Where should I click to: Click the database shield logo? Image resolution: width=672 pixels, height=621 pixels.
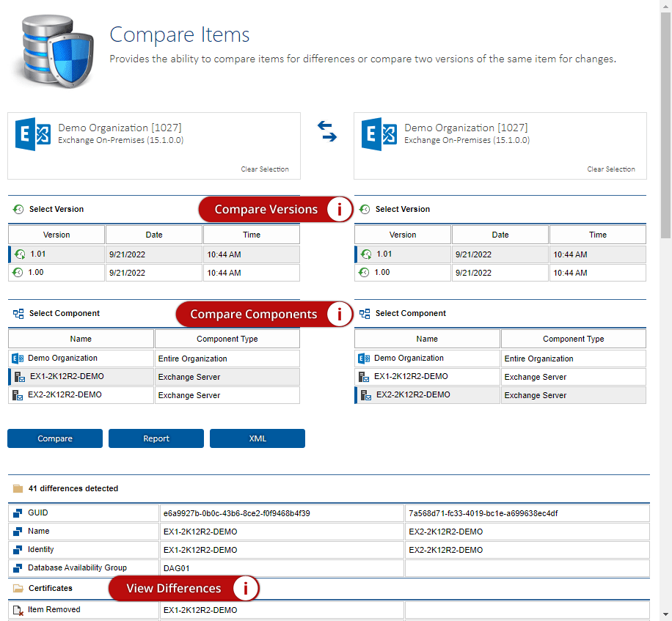click(x=54, y=51)
